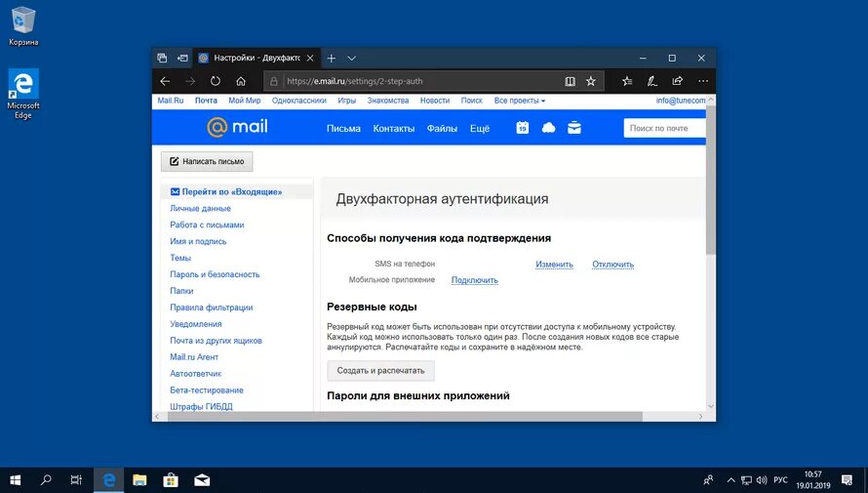
Task: Open Edge settings and more menu
Action: coord(703,81)
